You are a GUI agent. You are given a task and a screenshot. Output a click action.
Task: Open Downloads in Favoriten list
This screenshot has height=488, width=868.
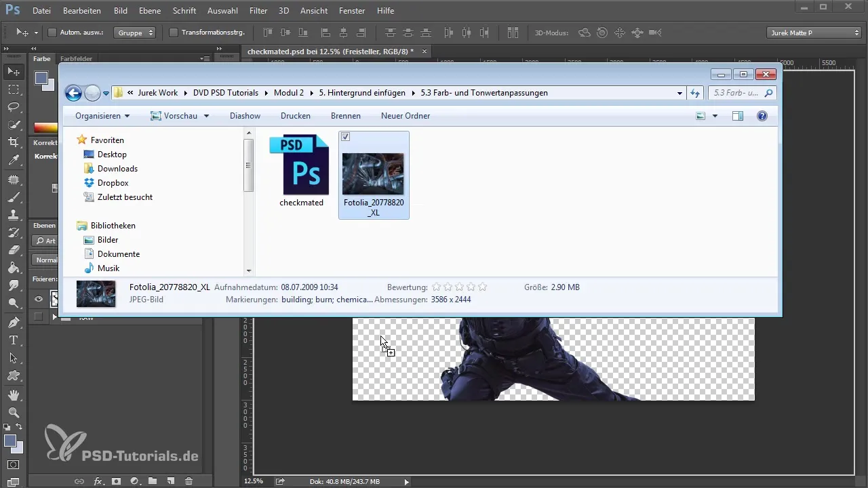tap(117, 169)
